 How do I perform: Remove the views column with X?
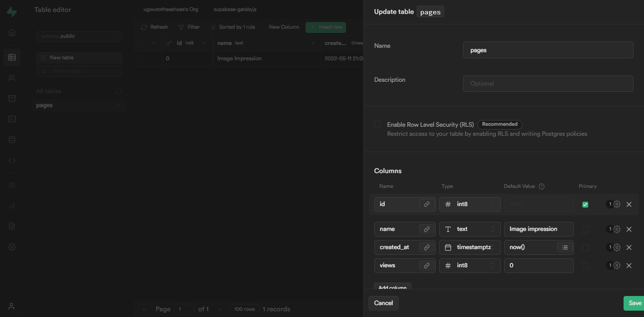pos(629,265)
